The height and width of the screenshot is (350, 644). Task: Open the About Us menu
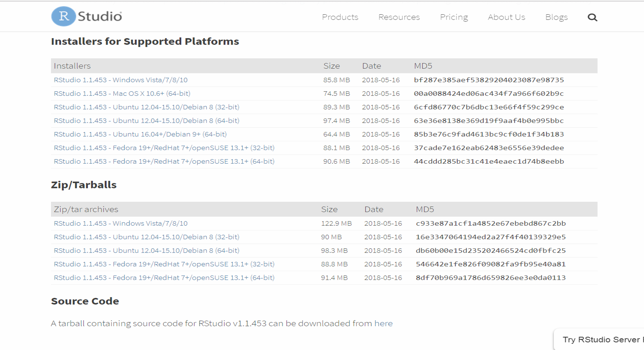point(506,17)
